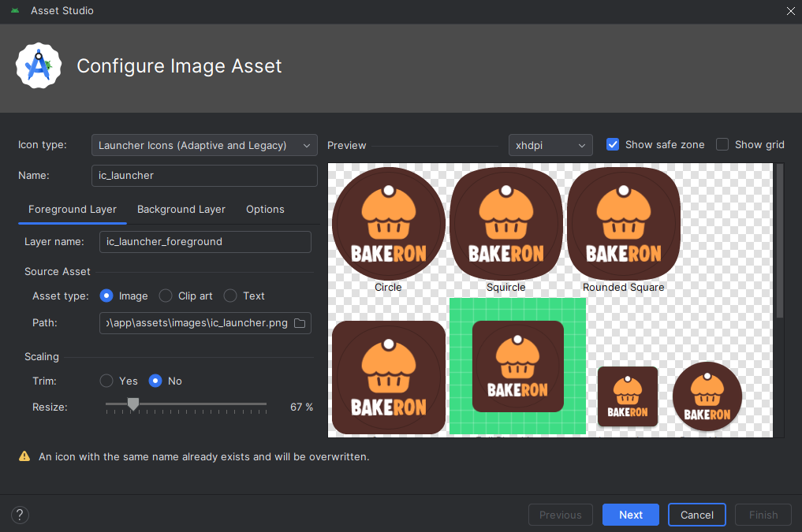Click the green full-bleed layers preview
This screenshot has height=532, width=802.
(x=517, y=366)
